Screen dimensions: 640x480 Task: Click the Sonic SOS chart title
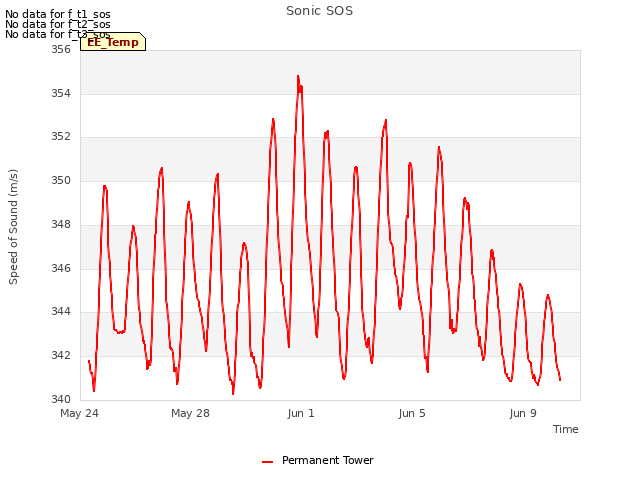[x=320, y=11]
